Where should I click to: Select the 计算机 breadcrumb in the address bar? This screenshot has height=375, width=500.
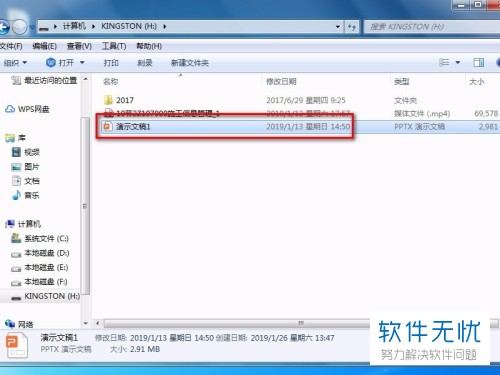(x=74, y=26)
